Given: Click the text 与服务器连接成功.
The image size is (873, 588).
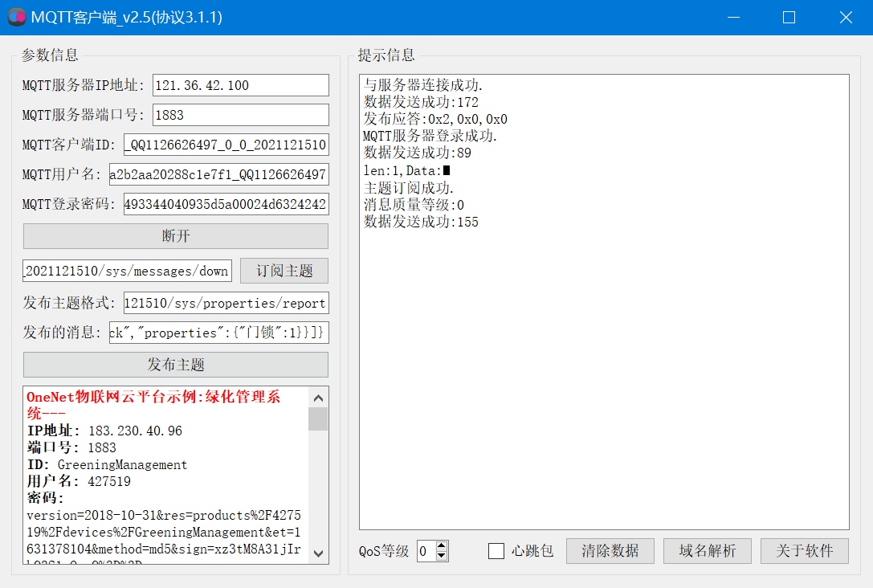Looking at the screenshot, I should coord(422,85).
